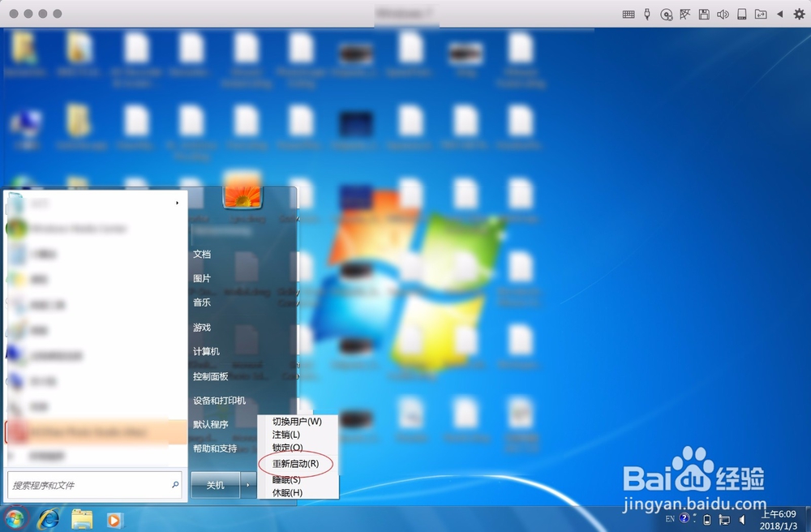Click the blue help question mark tray icon

point(684,518)
